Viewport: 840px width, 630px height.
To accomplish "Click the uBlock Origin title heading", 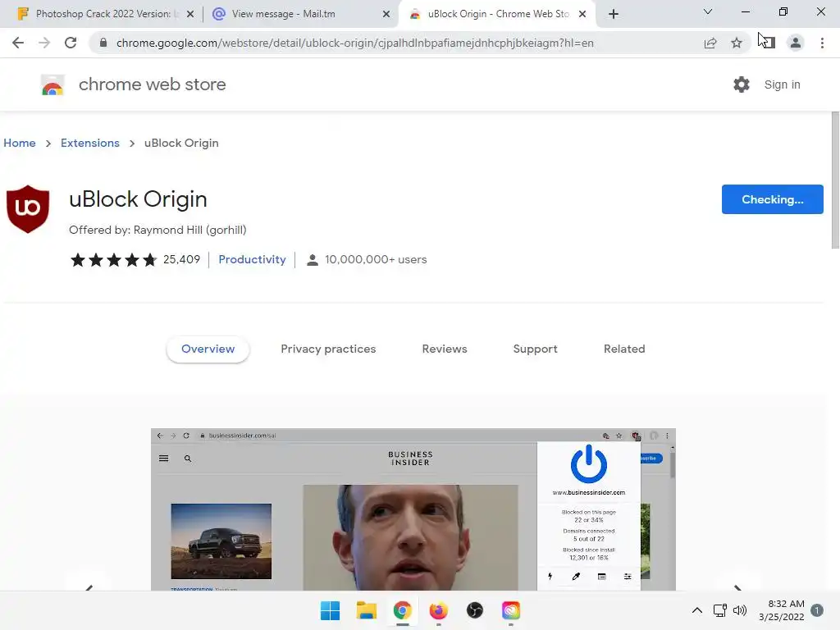I will [x=138, y=199].
